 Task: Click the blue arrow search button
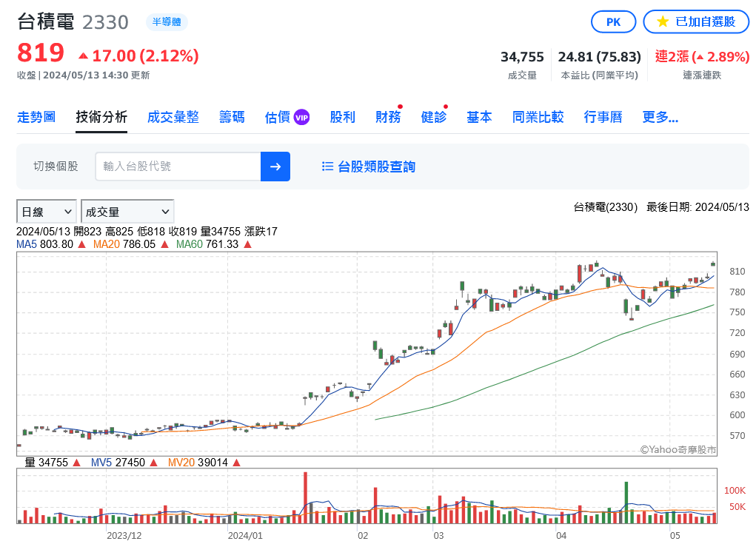[275, 167]
